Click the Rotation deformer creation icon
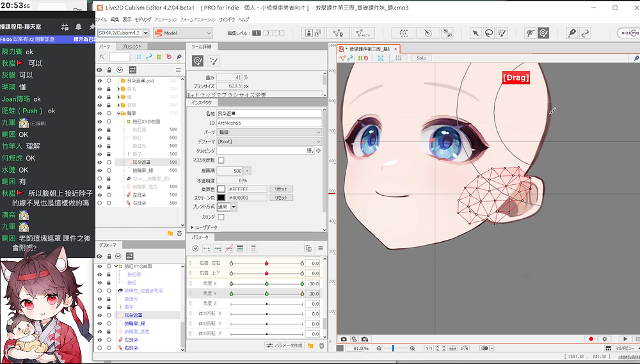Viewport: 640px width, 364px height. point(428,33)
